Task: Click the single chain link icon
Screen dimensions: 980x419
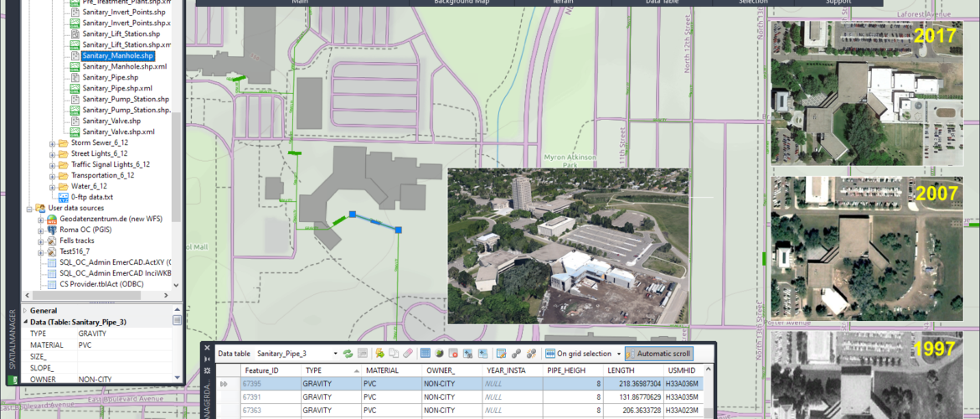Action: pos(516,354)
